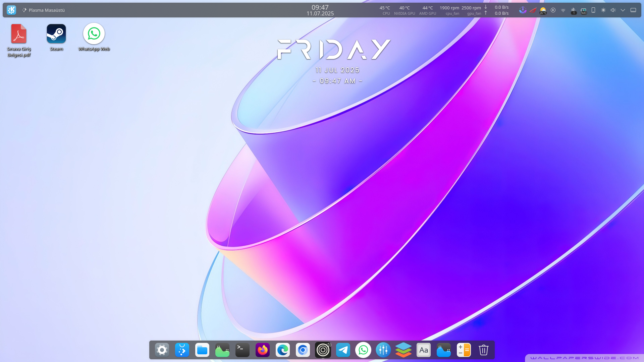Open the battery %83 tray icon

(584, 11)
